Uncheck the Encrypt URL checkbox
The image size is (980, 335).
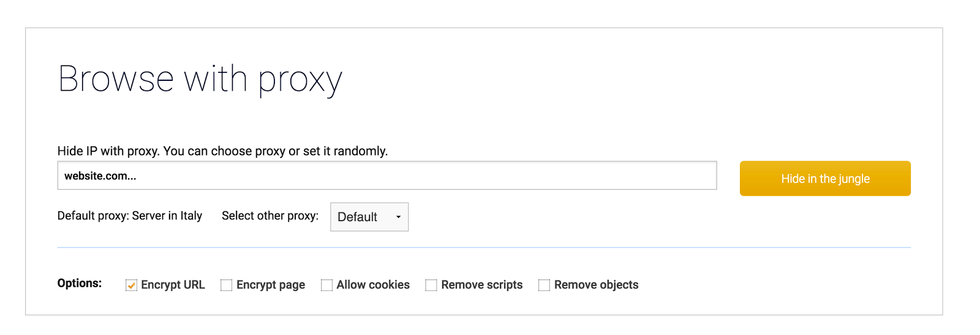131,285
